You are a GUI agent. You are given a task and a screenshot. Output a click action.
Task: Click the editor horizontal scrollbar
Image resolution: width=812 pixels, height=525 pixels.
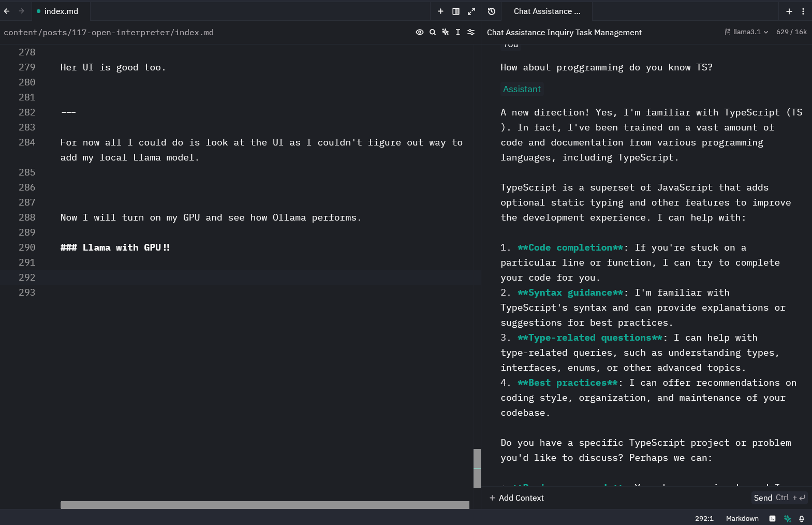(265, 505)
